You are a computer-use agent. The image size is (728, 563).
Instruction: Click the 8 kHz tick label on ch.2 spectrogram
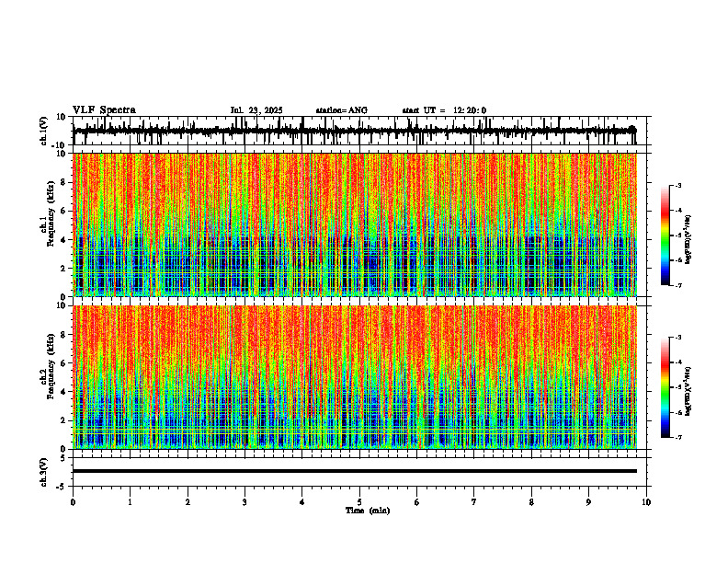(x=64, y=335)
